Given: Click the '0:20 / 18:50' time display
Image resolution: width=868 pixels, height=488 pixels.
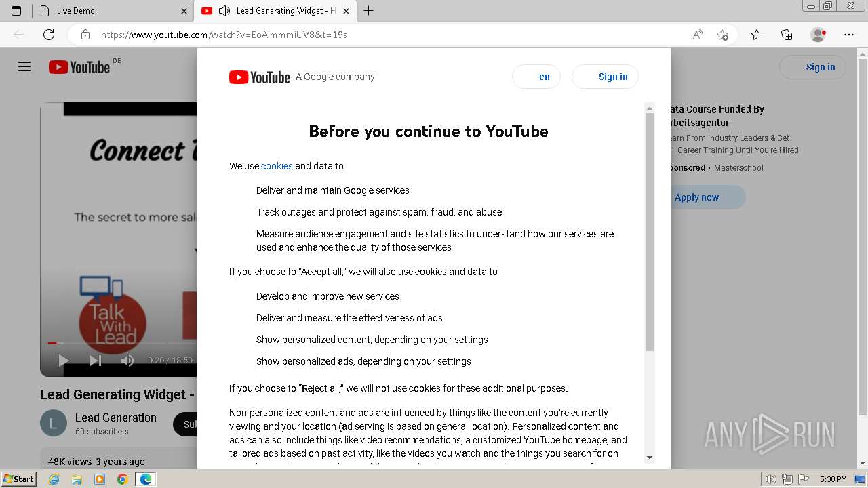Looking at the screenshot, I should (170, 361).
